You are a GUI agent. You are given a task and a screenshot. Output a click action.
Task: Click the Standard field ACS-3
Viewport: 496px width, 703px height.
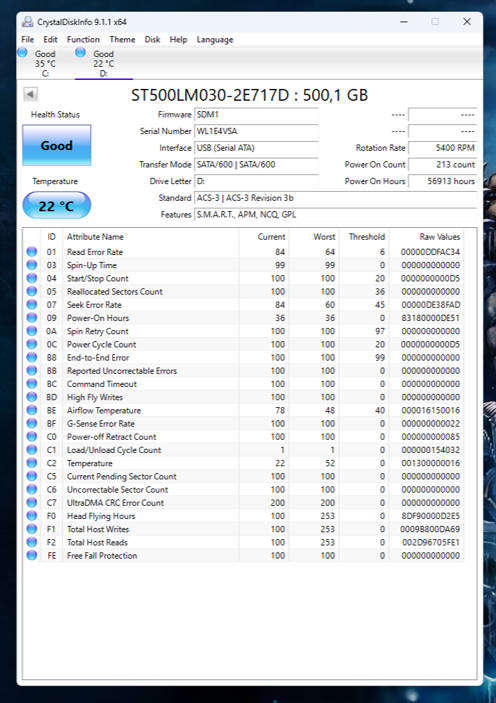pos(335,198)
